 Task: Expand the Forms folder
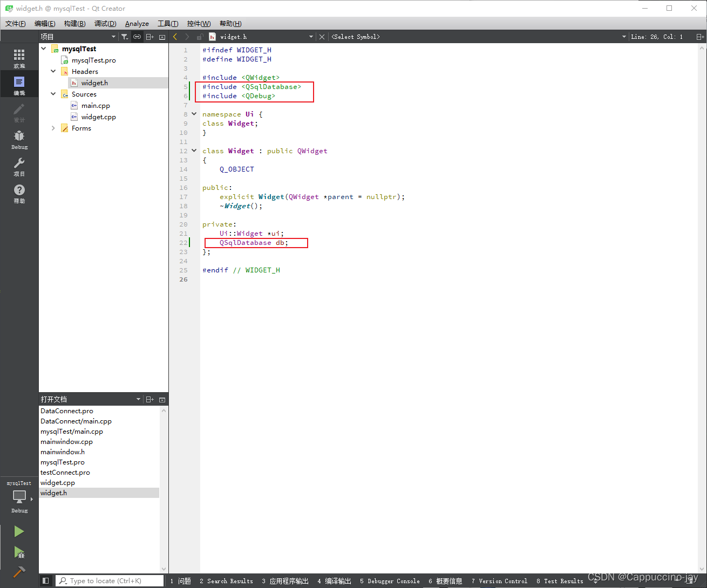coord(53,128)
